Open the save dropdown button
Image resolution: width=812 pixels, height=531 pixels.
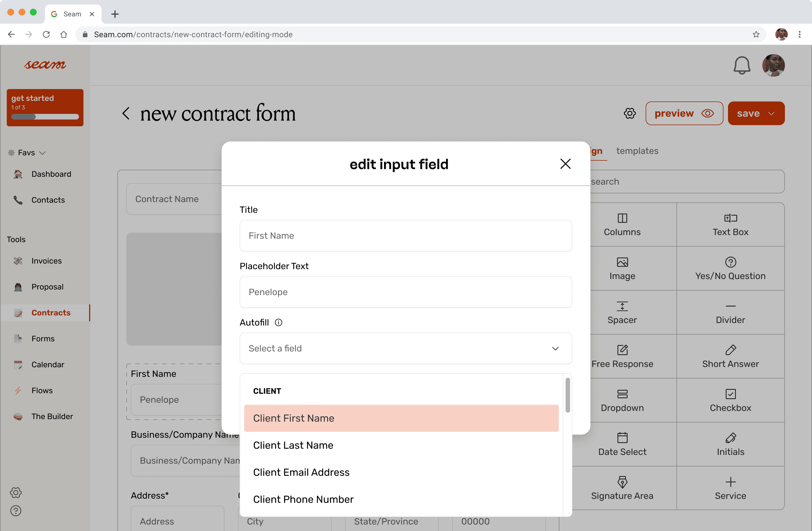click(756, 113)
